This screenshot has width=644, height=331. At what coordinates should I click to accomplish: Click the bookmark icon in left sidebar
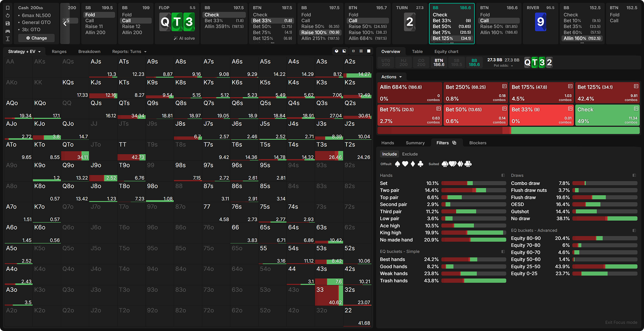pos(8,8)
